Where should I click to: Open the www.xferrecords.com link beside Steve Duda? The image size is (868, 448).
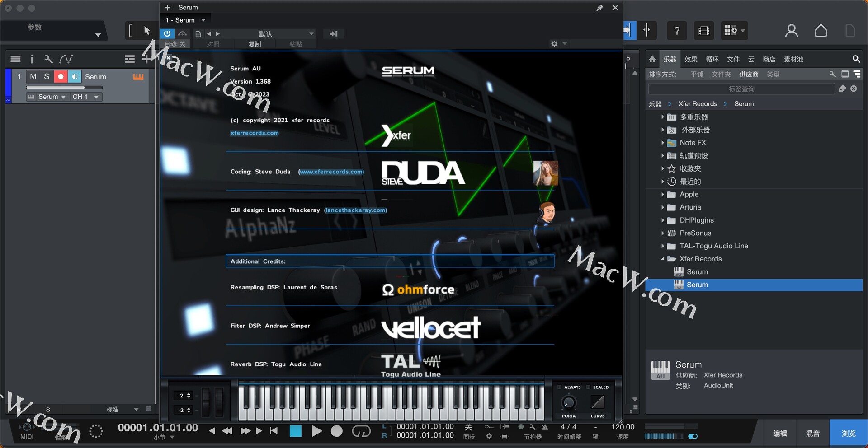[x=331, y=172]
